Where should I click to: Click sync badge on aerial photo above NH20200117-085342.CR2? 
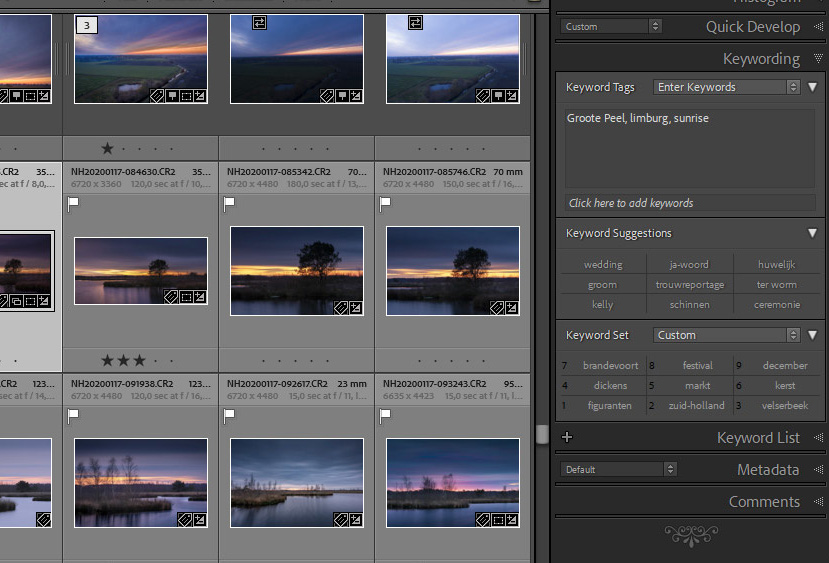pos(259,23)
